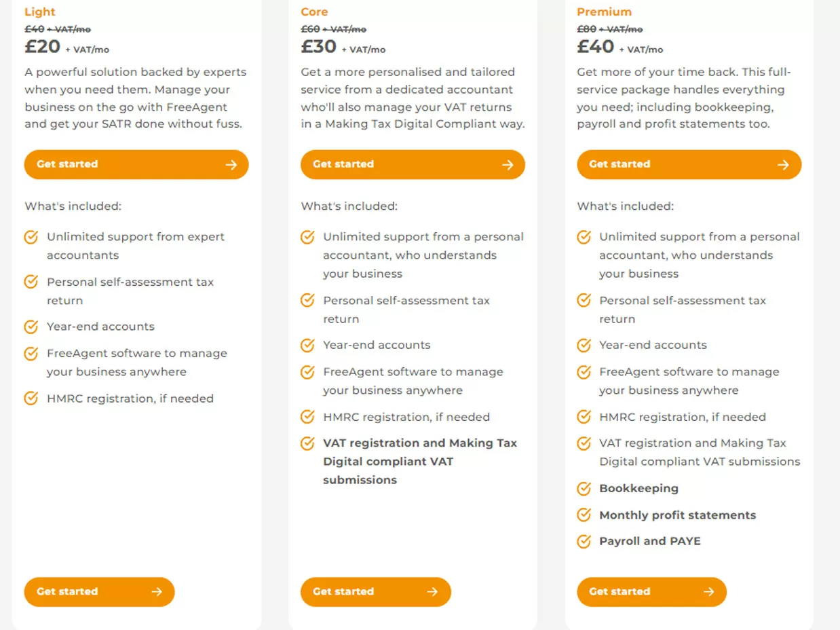840x630 pixels.
Task: Click the bottom Get started button in Core plan
Action: [x=375, y=591]
